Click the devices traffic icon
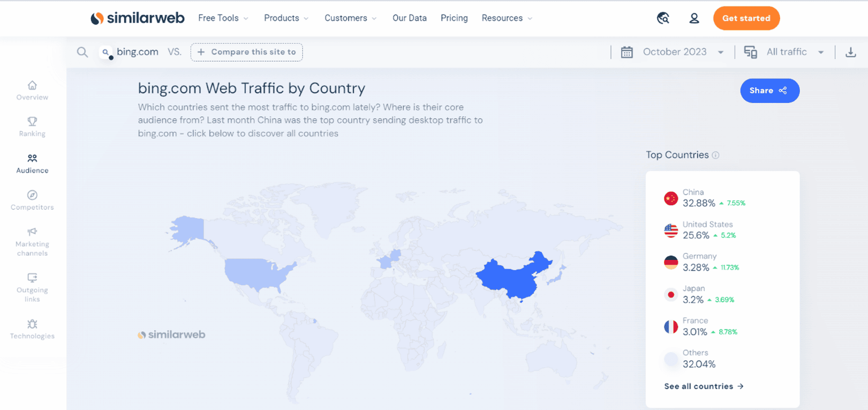Screen dimensions: 868x410 pyautogui.click(x=751, y=52)
